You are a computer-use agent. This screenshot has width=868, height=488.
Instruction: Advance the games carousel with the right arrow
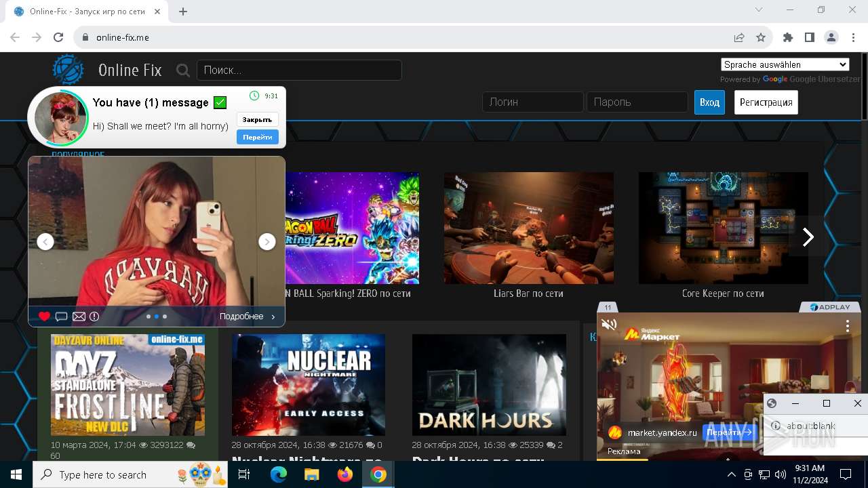pos(808,237)
